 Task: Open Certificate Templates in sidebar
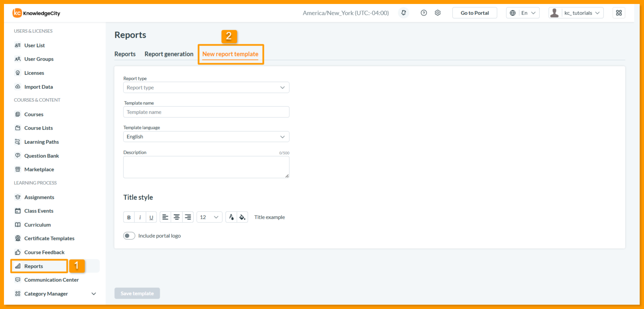(49, 238)
